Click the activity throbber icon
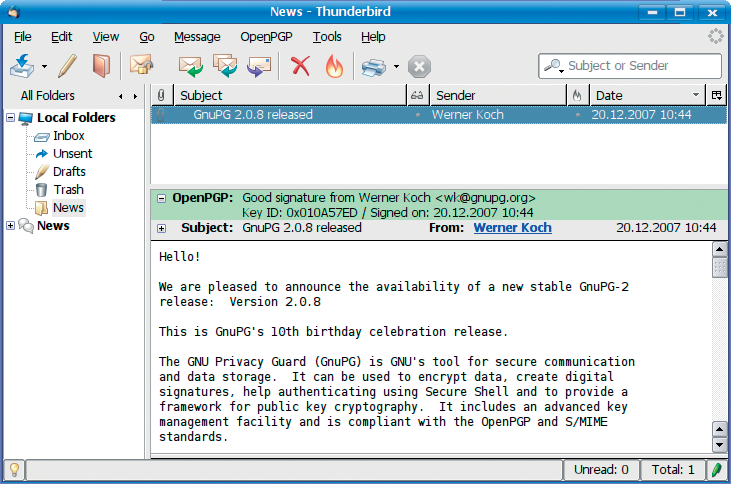Screen dimensions: 731x484 [715, 36]
